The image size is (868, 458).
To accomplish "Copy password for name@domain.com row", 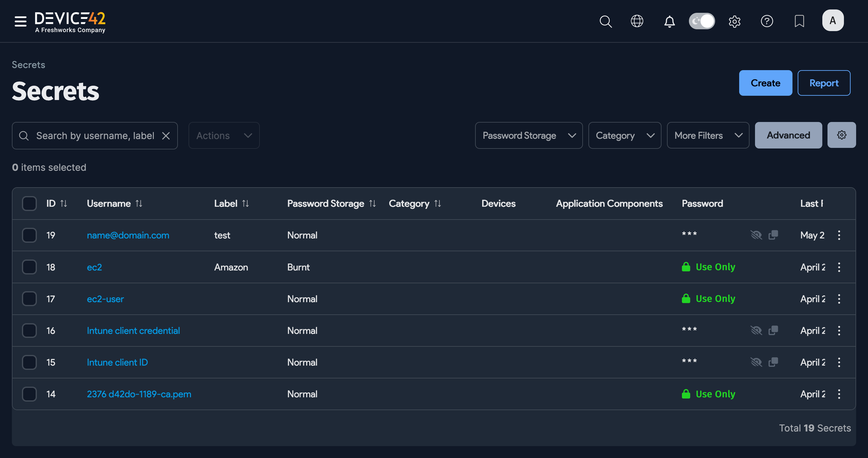I will [773, 235].
